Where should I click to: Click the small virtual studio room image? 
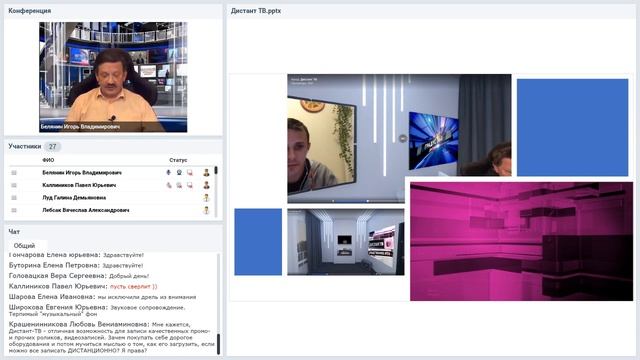point(346,242)
